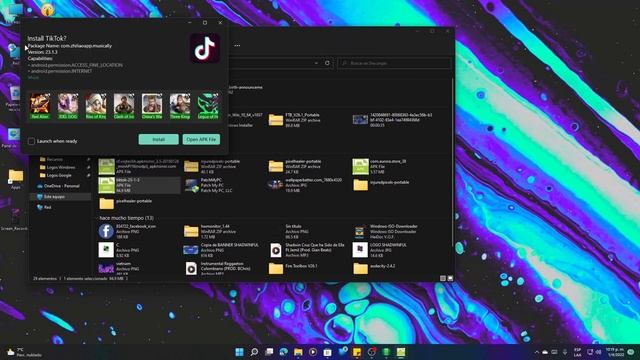
Task: Open the address bar history dropdown in Explorer
Action: click(x=316, y=63)
